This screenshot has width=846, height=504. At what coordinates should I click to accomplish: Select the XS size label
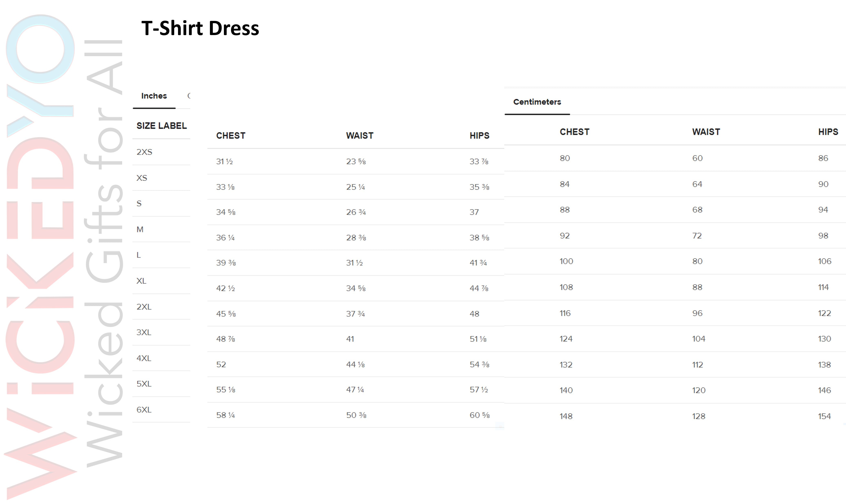(142, 178)
